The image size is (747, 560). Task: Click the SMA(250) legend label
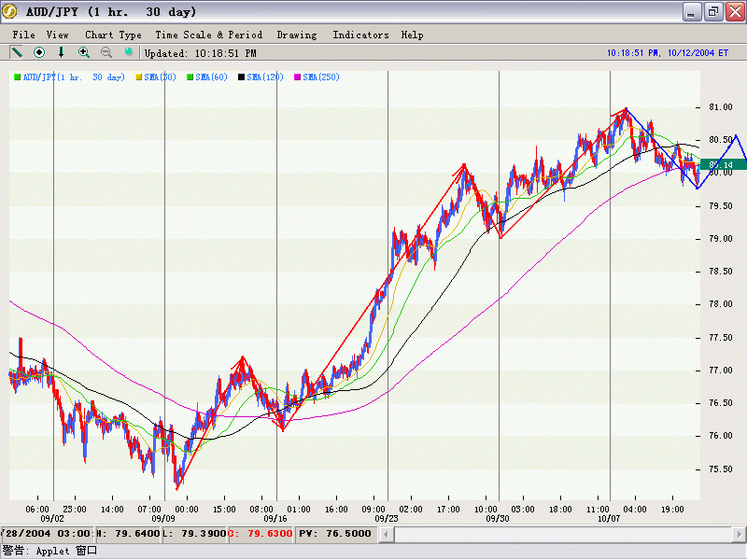(x=320, y=77)
